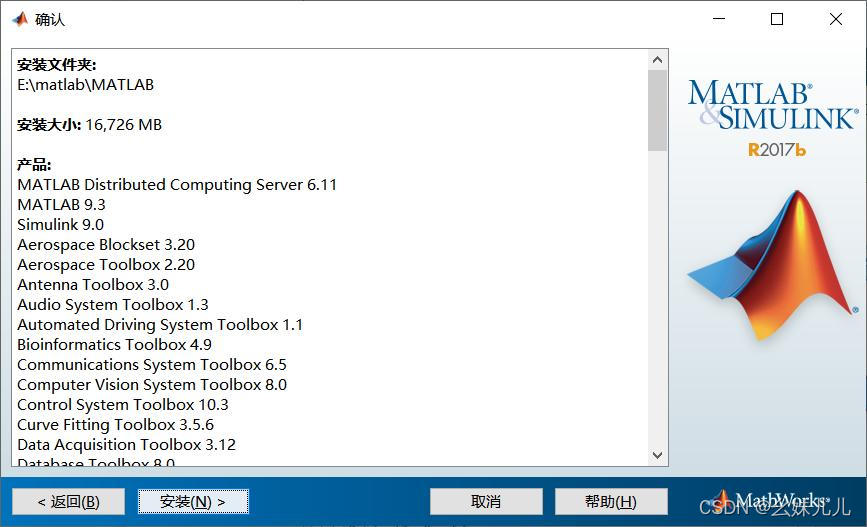Select the Data Acquisition Toolbox 3.12 row

[x=127, y=445]
